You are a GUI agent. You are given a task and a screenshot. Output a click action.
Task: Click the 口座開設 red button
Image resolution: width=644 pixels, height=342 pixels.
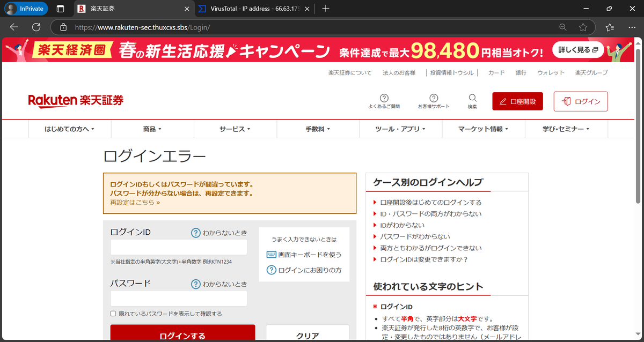(517, 101)
